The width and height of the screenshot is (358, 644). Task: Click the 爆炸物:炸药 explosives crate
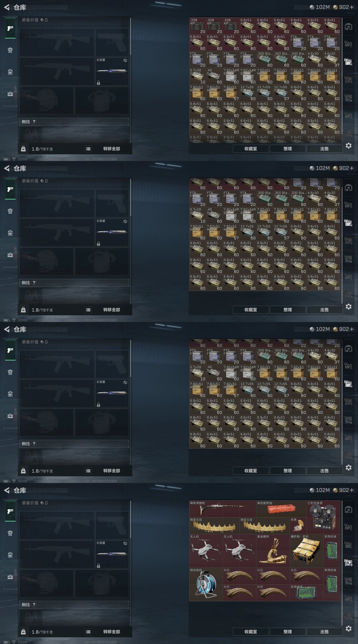click(x=307, y=551)
